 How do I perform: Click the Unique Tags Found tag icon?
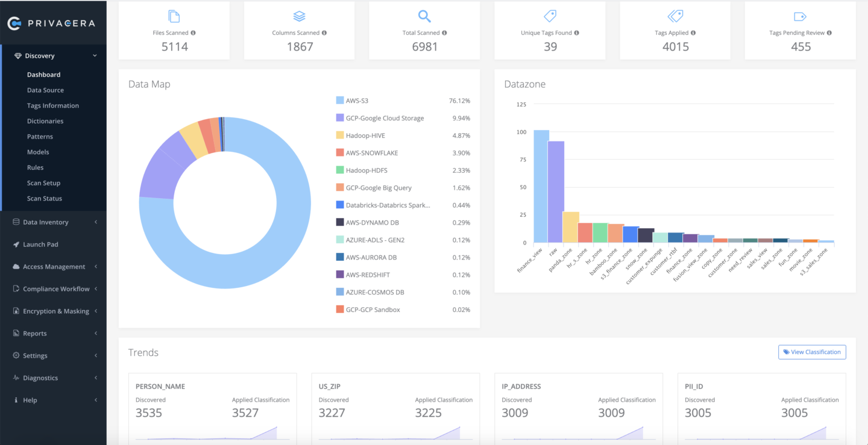[x=549, y=16]
